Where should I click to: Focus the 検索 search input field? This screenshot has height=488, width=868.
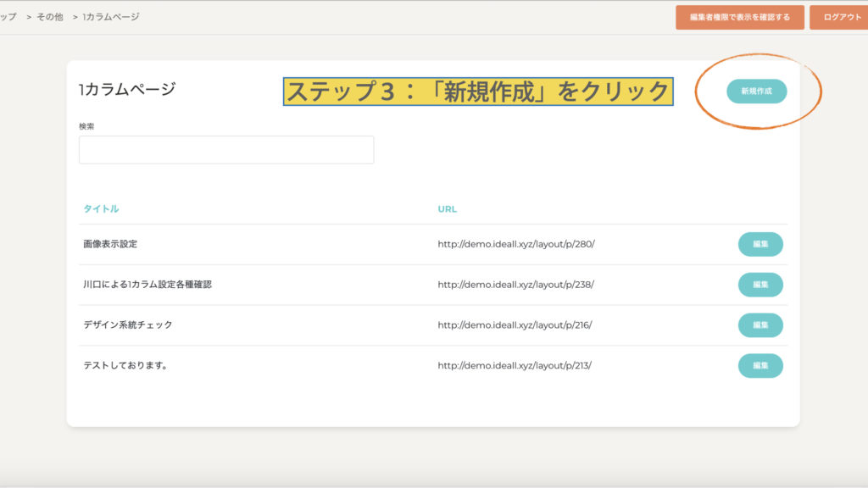tap(226, 150)
